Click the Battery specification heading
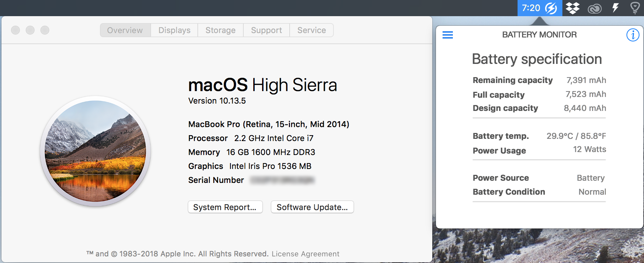 coord(537,59)
